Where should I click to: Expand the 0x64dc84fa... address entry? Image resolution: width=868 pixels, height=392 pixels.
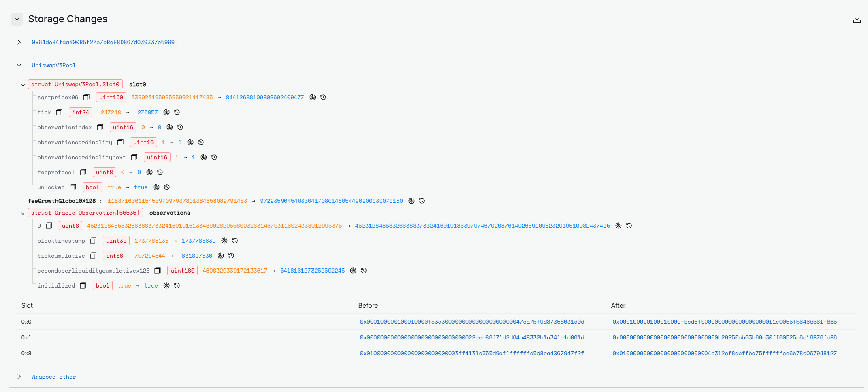[19, 42]
